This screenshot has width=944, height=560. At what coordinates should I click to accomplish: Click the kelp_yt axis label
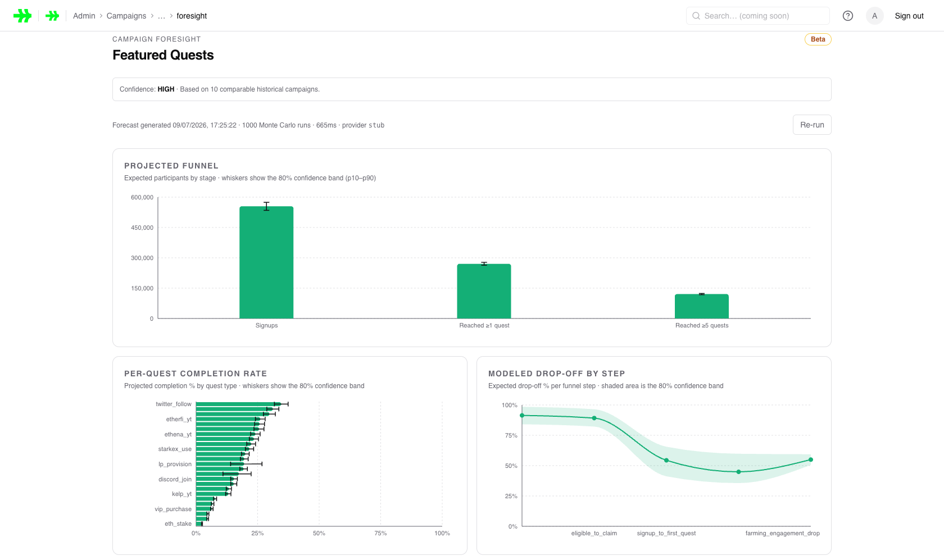pos(181,494)
